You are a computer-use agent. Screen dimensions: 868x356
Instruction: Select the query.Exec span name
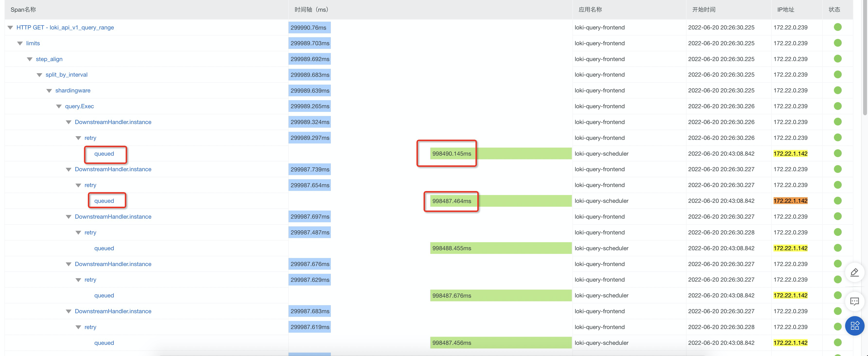click(80, 106)
